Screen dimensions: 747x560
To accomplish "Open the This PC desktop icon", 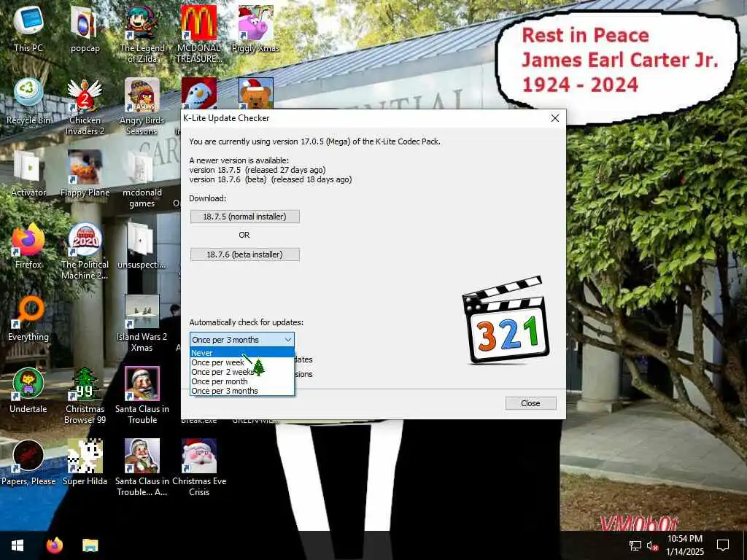I will coord(28,28).
